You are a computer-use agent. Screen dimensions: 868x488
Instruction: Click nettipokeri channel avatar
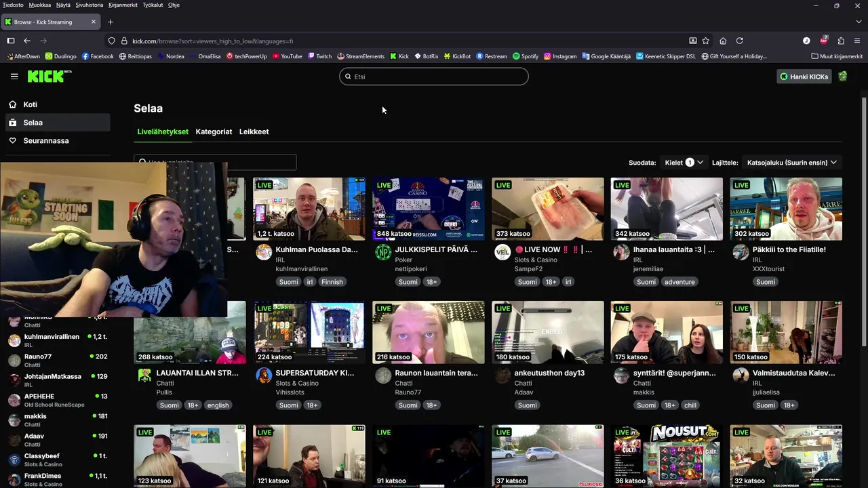[x=383, y=253]
